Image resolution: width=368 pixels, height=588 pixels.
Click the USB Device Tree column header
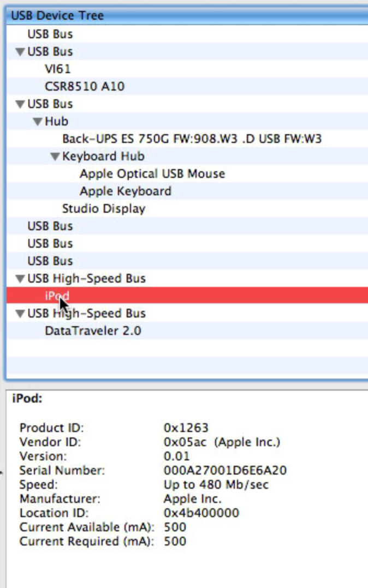pyautogui.click(x=57, y=15)
